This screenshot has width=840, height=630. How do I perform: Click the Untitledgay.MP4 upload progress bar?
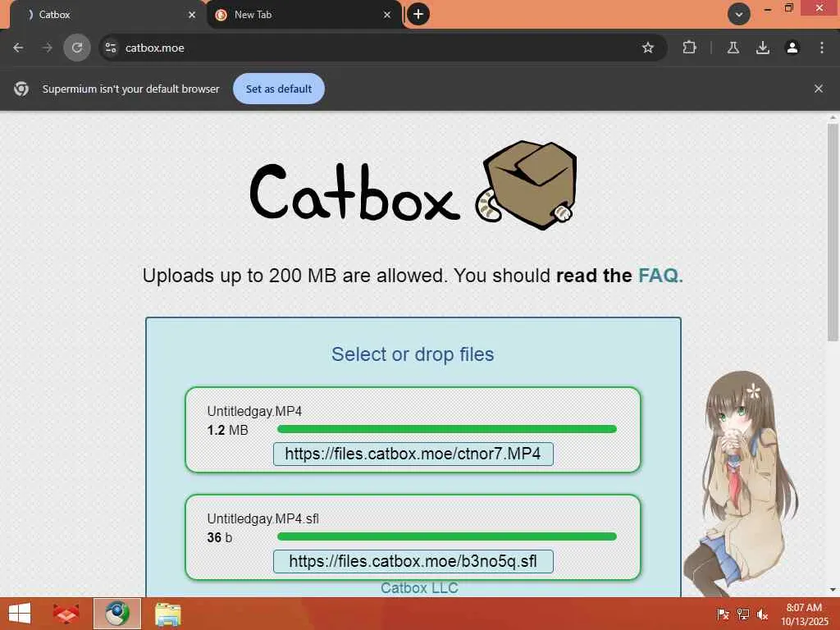(x=447, y=429)
